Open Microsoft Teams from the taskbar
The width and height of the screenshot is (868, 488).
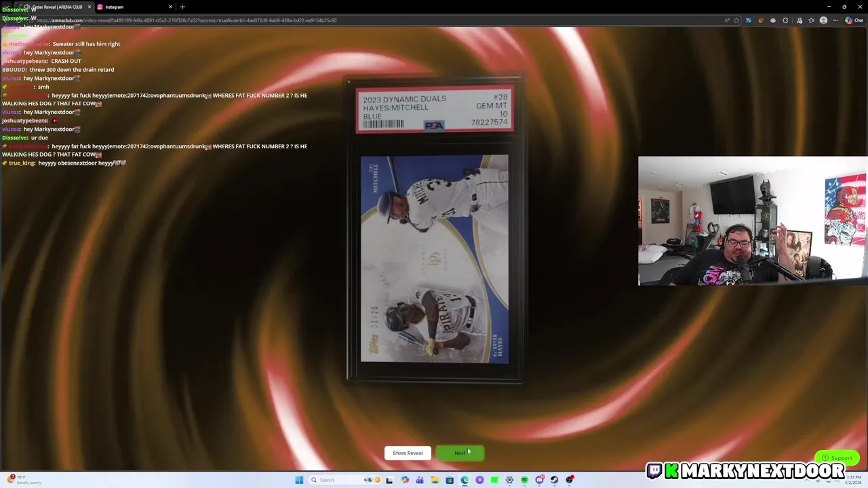(x=420, y=480)
